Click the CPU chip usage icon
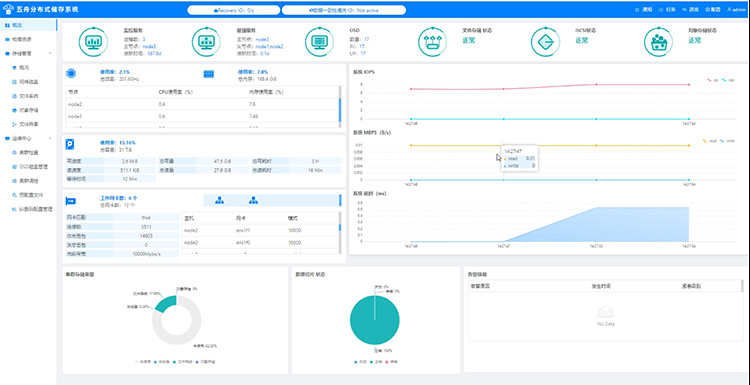The width and height of the screenshot is (750, 385). pos(71,74)
